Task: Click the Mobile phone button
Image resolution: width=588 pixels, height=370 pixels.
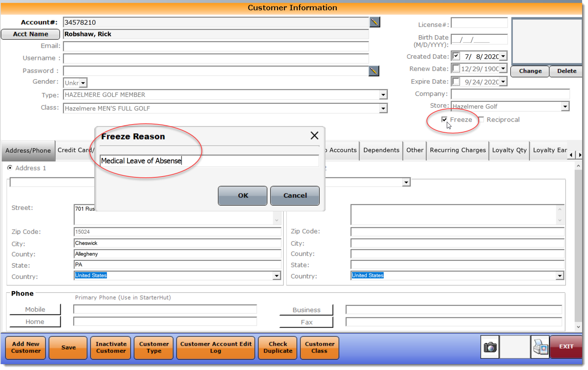Action: click(35, 309)
